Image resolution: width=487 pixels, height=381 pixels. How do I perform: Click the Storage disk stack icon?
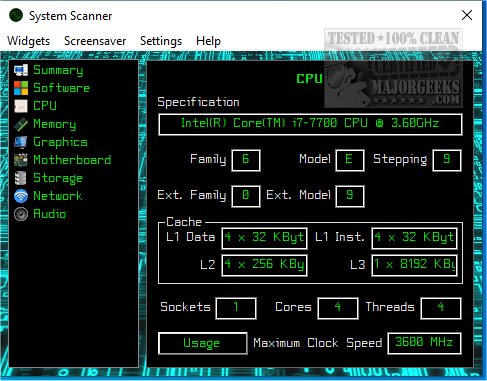pyautogui.click(x=21, y=178)
